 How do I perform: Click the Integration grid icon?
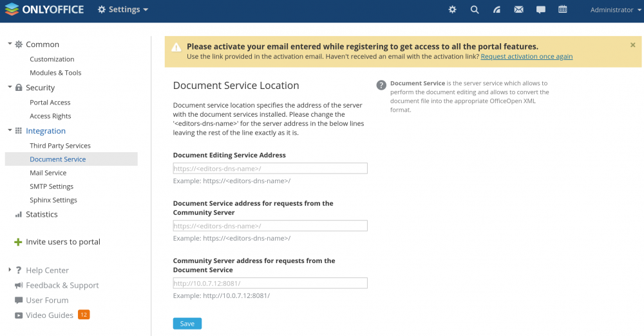click(19, 131)
